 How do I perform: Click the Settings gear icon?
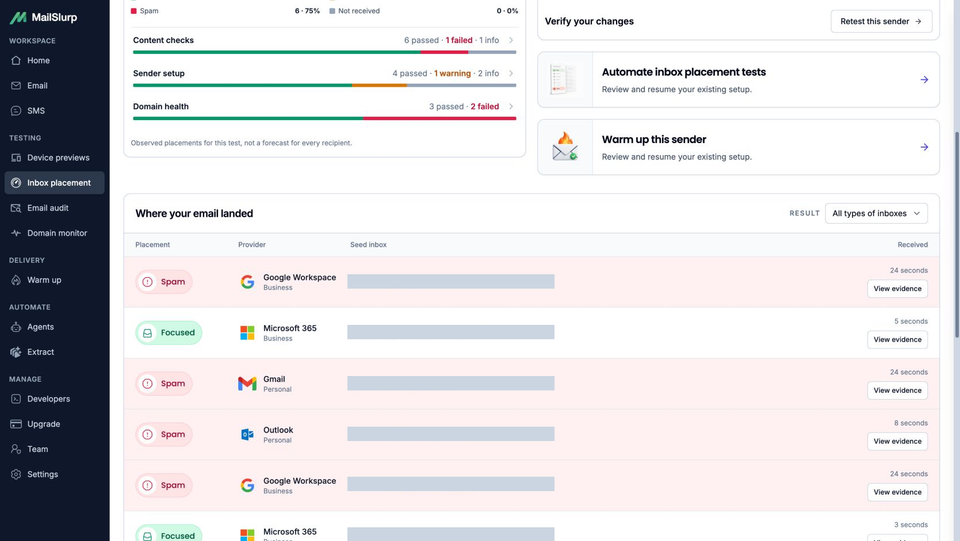click(16, 474)
